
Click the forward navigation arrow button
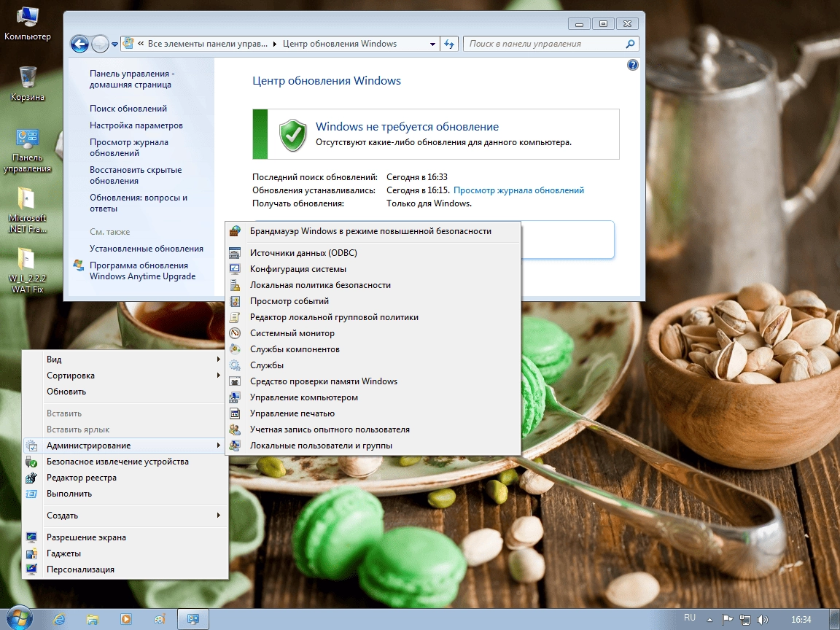(100, 44)
